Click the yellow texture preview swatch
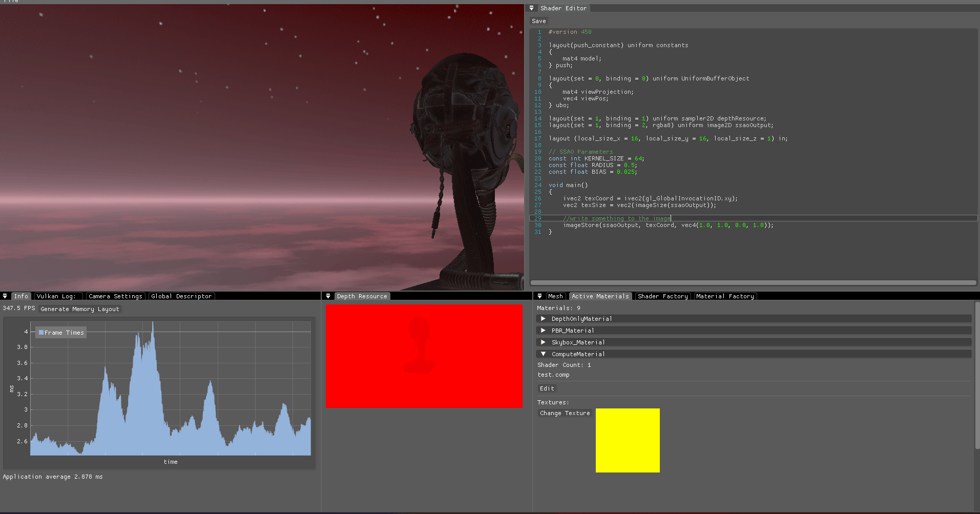Screen dimensions: 980x514 628,440
